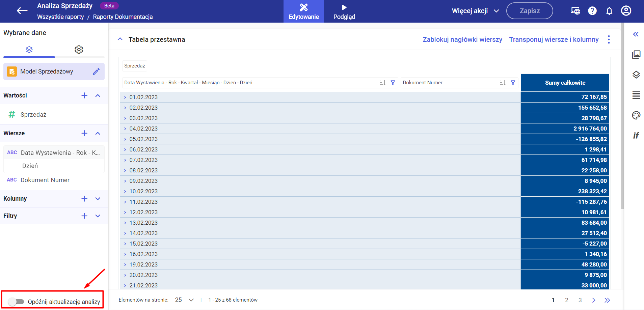Screen dimensions: 644x310
Task: Add a new value in Wartości
Action: 84,95
